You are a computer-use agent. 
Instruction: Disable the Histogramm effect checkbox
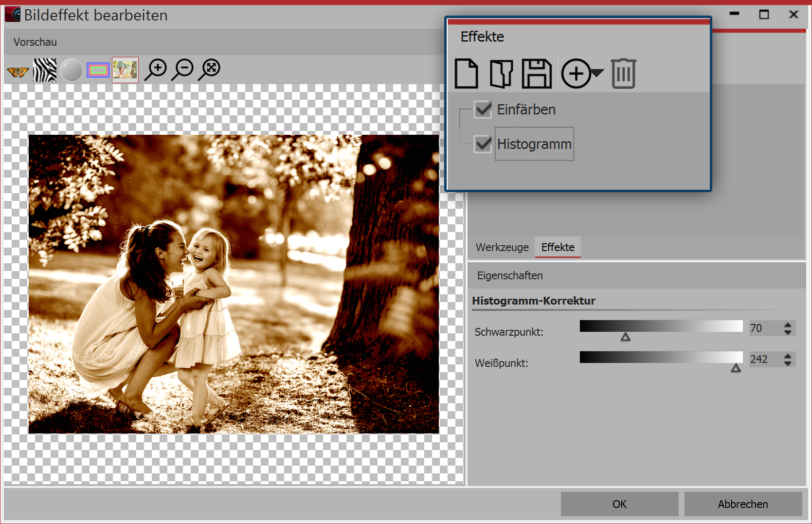[x=483, y=144]
